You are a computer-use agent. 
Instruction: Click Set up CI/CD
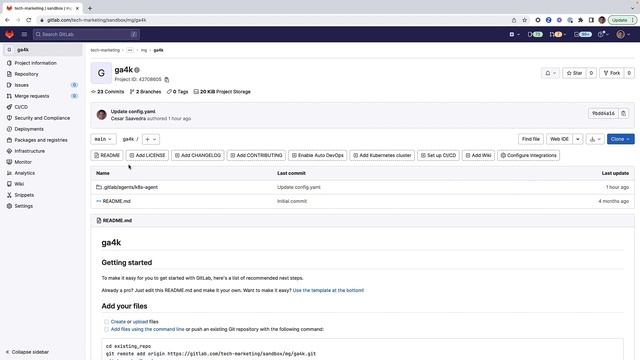[x=438, y=156]
